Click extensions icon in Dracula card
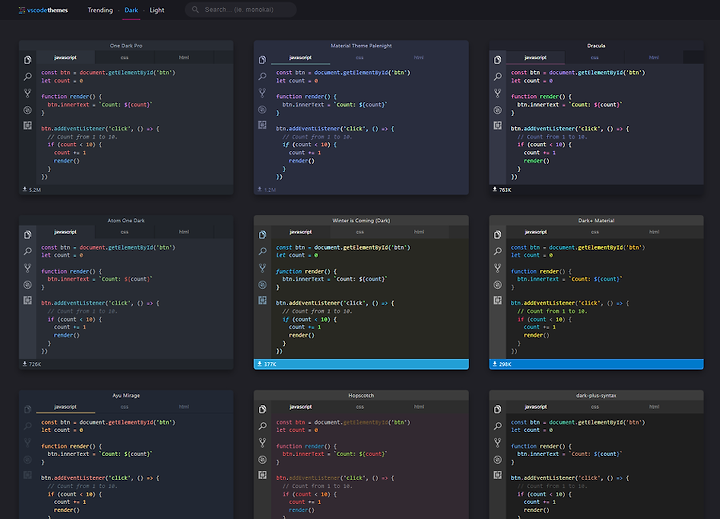This screenshot has height=519, width=720. pos(498,125)
